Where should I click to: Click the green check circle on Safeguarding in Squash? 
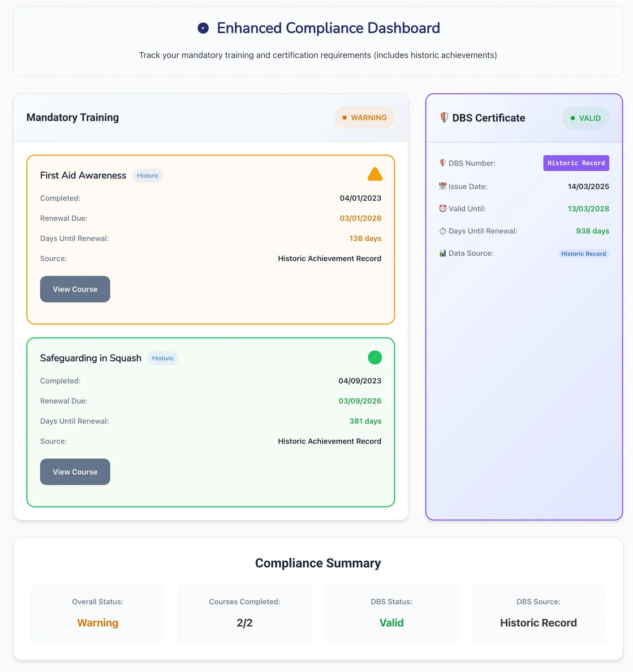375,358
